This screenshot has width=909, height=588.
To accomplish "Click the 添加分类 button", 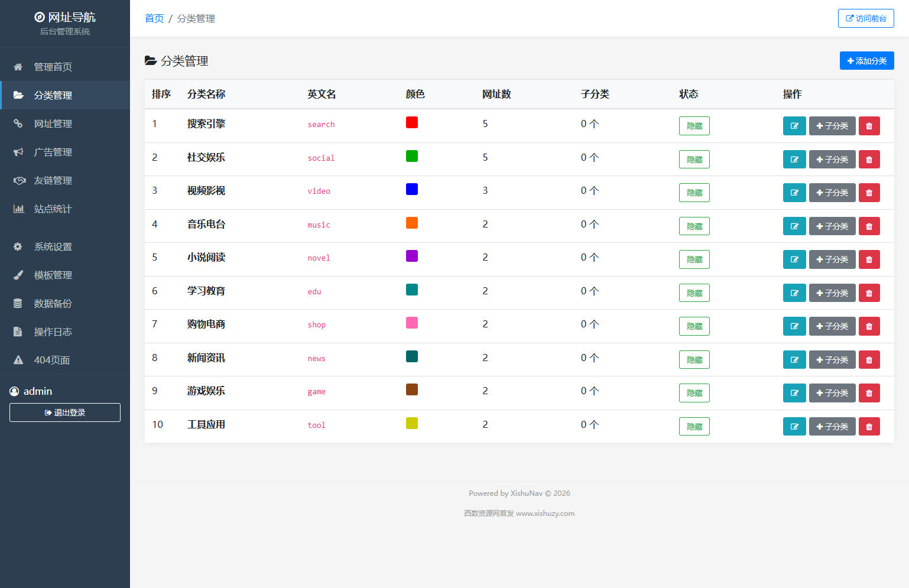I will 866,61.
